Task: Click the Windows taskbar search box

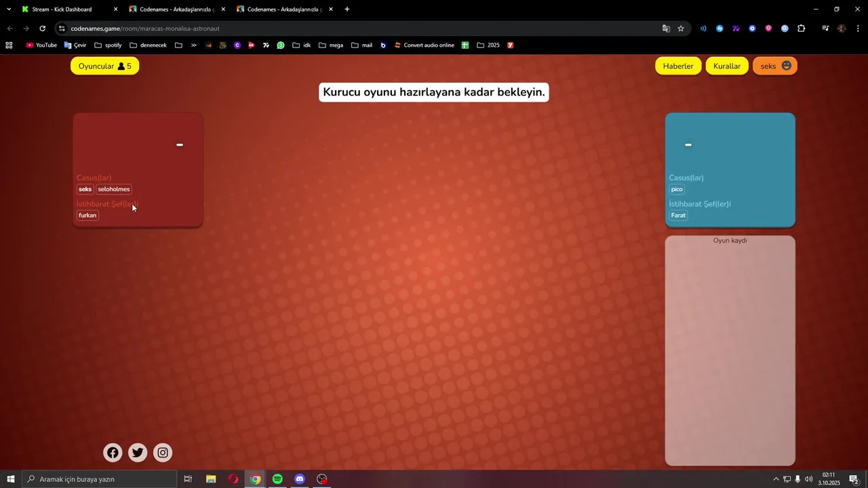Action: 100,479
